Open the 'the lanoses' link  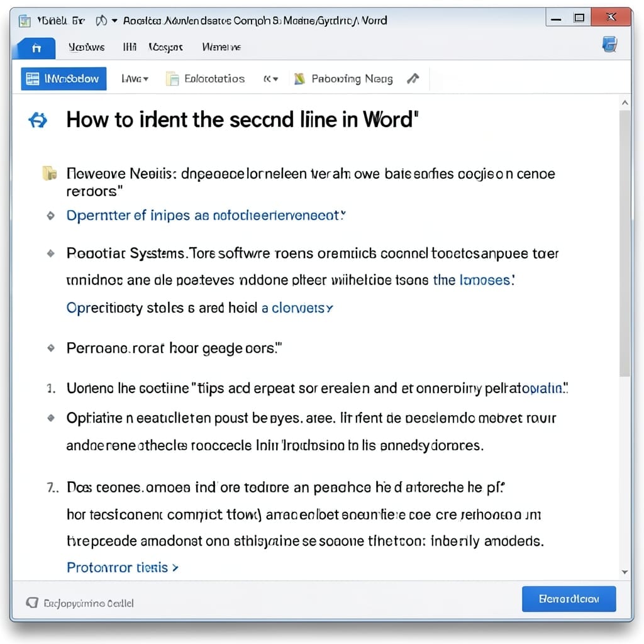pos(474,280)
